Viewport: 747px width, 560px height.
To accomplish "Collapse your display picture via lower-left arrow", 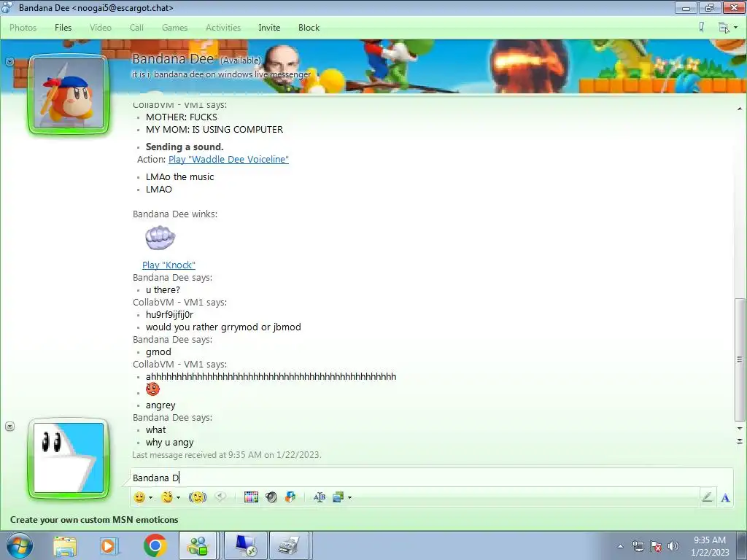I will (9, 427).
